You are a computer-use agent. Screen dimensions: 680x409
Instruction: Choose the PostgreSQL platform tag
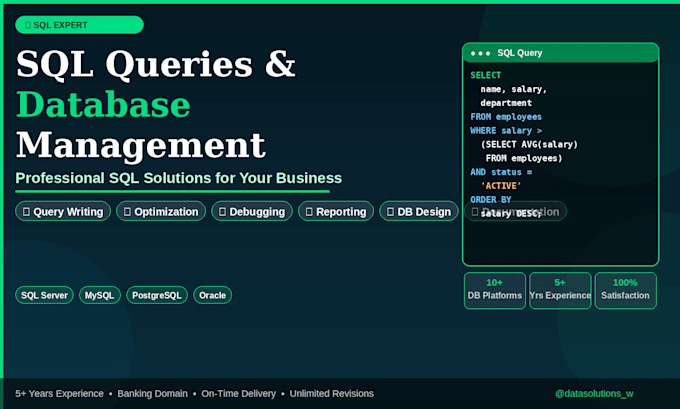coord(157,295)
